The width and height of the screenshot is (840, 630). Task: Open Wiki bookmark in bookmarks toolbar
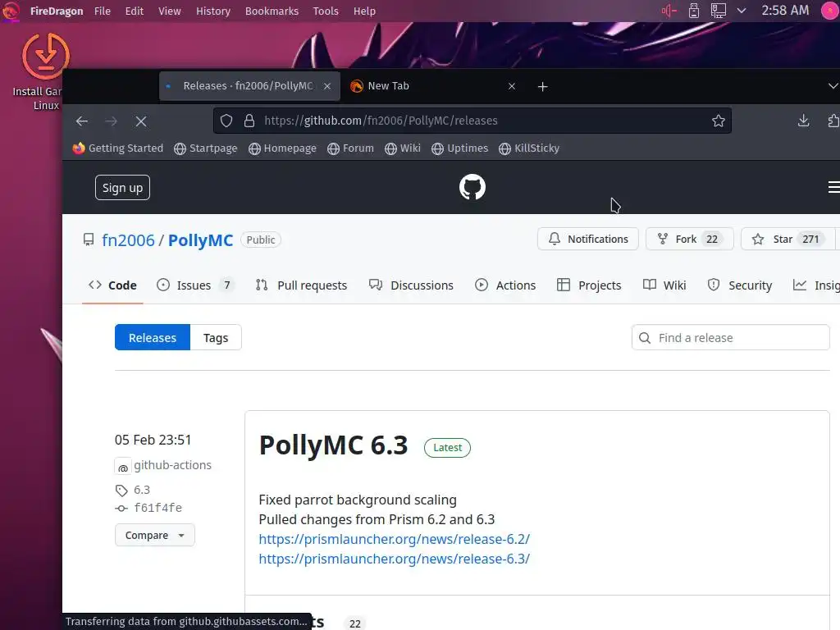[x=402, y=148]
